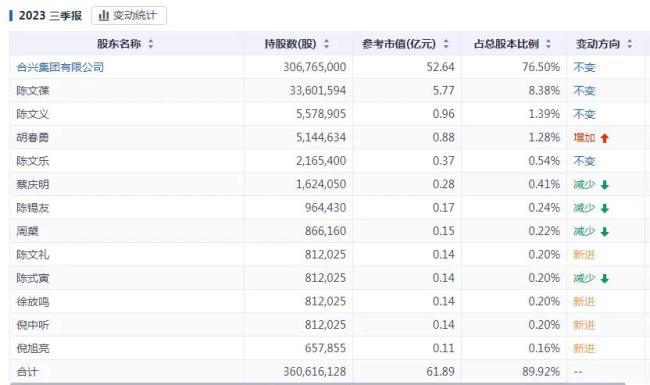Click share count 33,601,594
The height and width of the screenshot is (385, 650).
[x=318, y=90]
